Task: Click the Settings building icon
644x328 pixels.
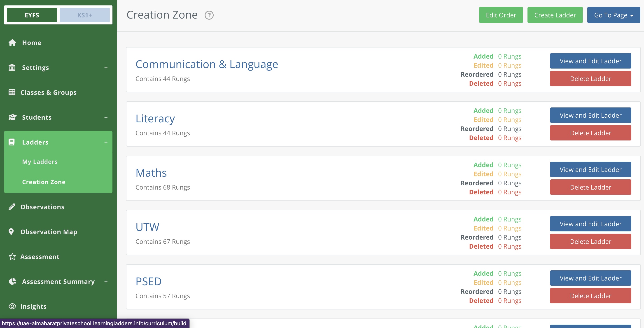Action: [x=12, y=68]
